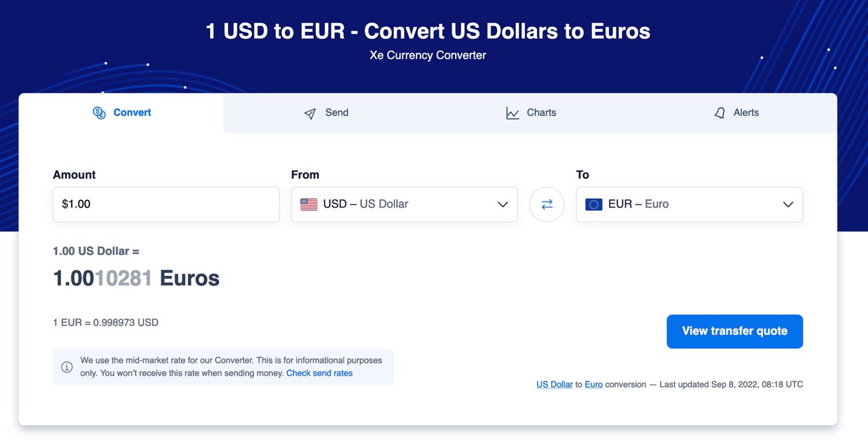
Task: Click the US flag icon
Action: (x=309, y=205)
